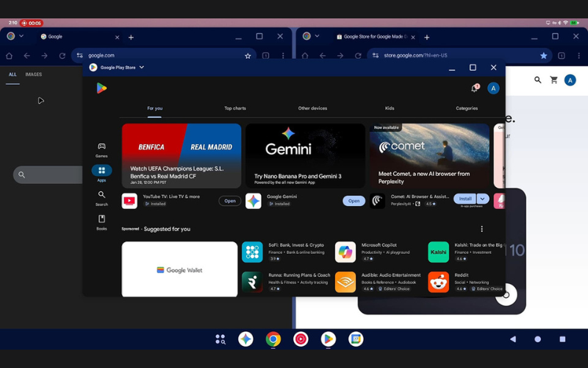Image resolution: width=588 pixels, height=368 pixels.
Task: Open the Play Store notifications bell
Action: pos(474,88)
